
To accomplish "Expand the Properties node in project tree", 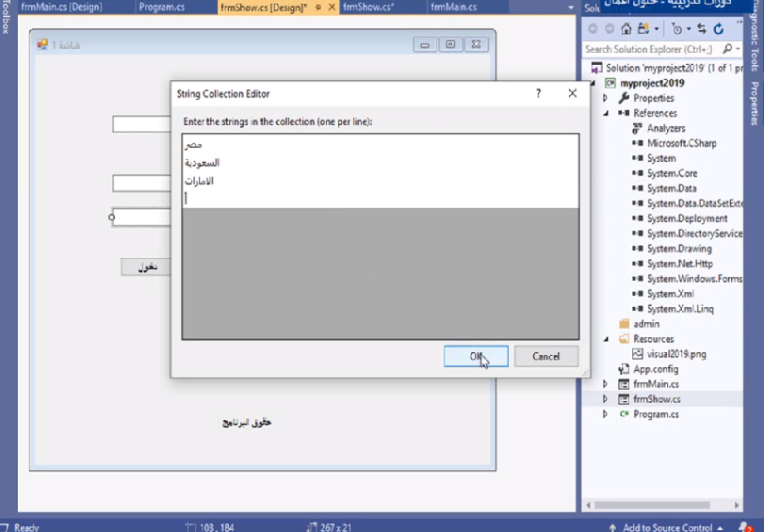I will 606,98.
